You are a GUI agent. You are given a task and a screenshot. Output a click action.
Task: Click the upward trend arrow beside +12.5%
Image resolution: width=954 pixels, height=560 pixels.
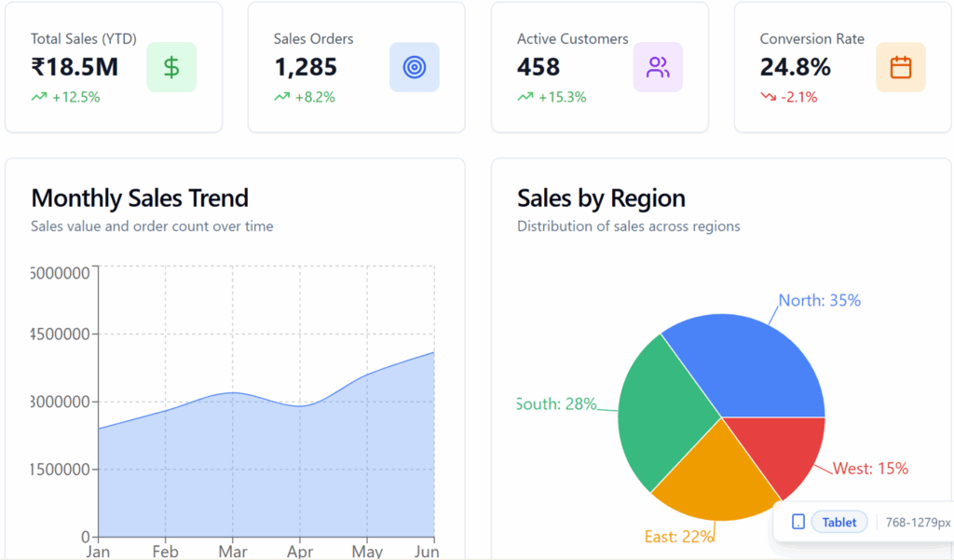(x=39, y=97)
